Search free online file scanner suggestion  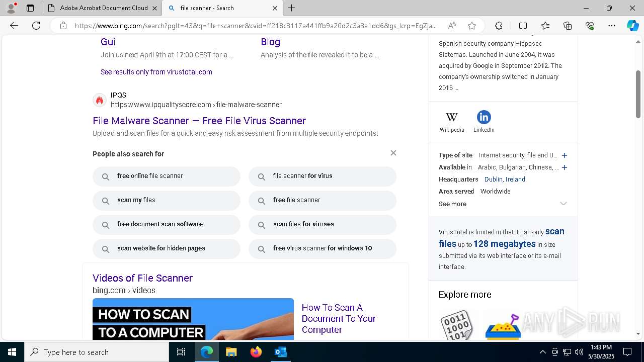pyautogui.click(x=167, y=176)
